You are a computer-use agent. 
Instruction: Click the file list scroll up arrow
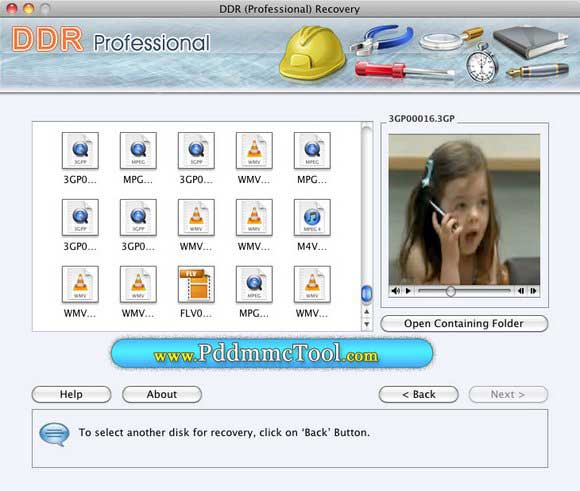click(x=367, y=312)
